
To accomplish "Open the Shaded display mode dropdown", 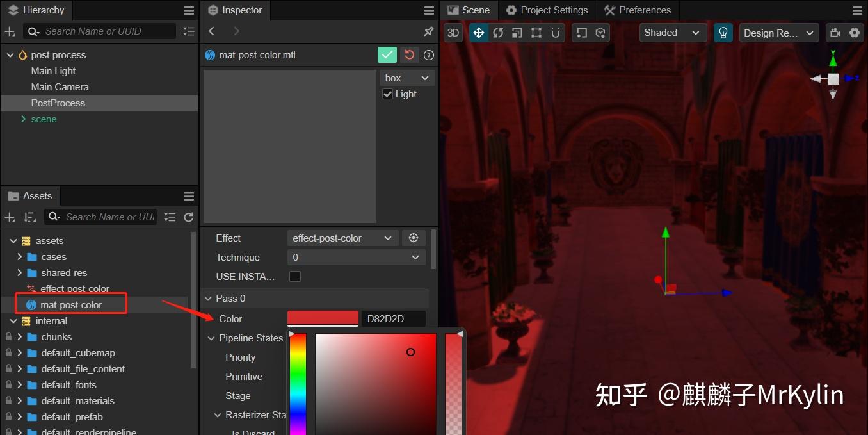I will (673, 33).
